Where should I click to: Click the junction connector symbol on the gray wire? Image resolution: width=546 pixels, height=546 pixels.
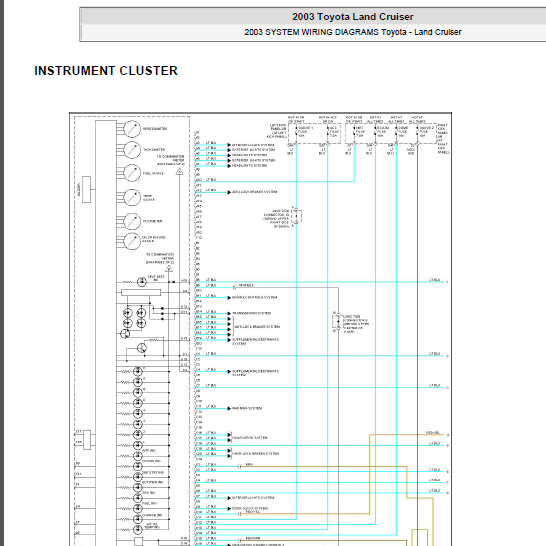(337, 321)
